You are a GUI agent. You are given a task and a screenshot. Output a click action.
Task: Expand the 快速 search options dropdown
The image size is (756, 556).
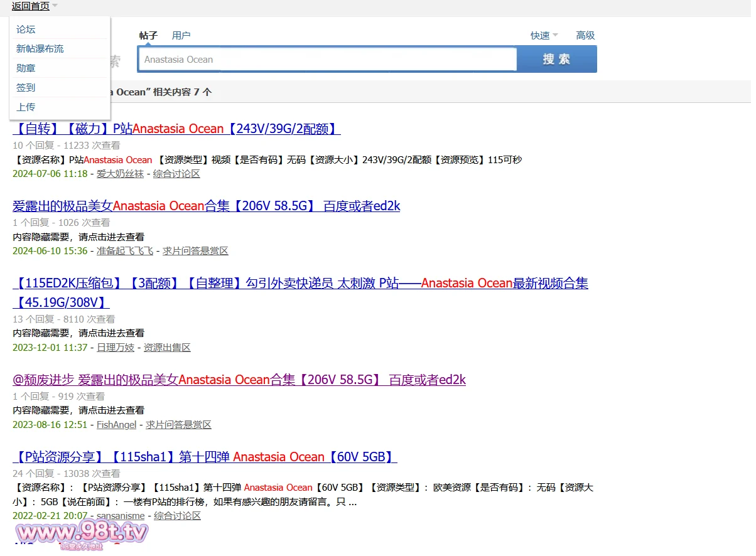(x=544, y=36)
